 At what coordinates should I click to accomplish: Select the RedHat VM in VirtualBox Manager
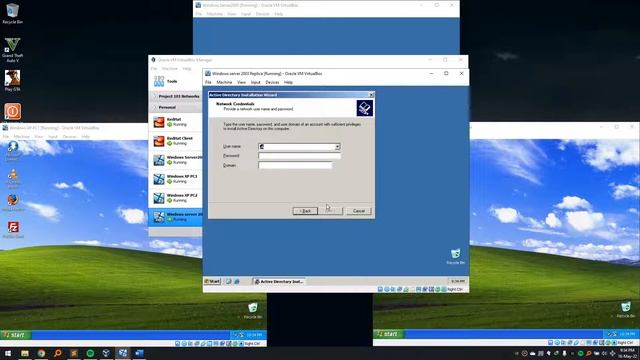(x=176, y=122)
